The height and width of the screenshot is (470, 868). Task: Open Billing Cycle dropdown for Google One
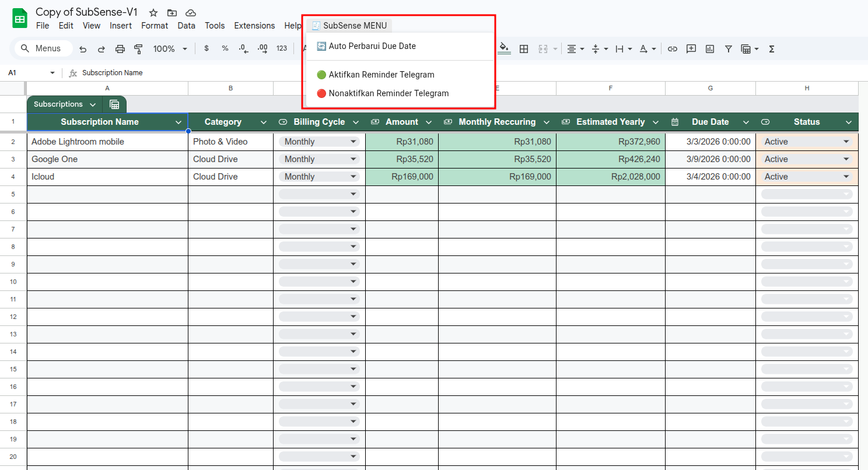(x=353, y=159)
